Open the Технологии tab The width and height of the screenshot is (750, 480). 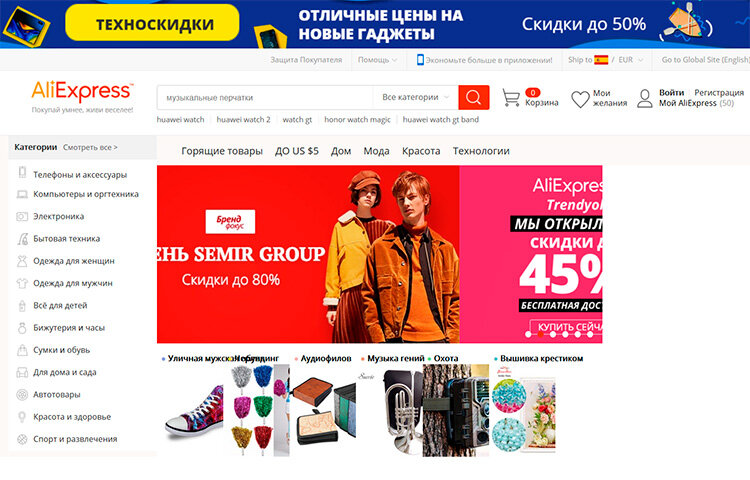tap(481, 151)
